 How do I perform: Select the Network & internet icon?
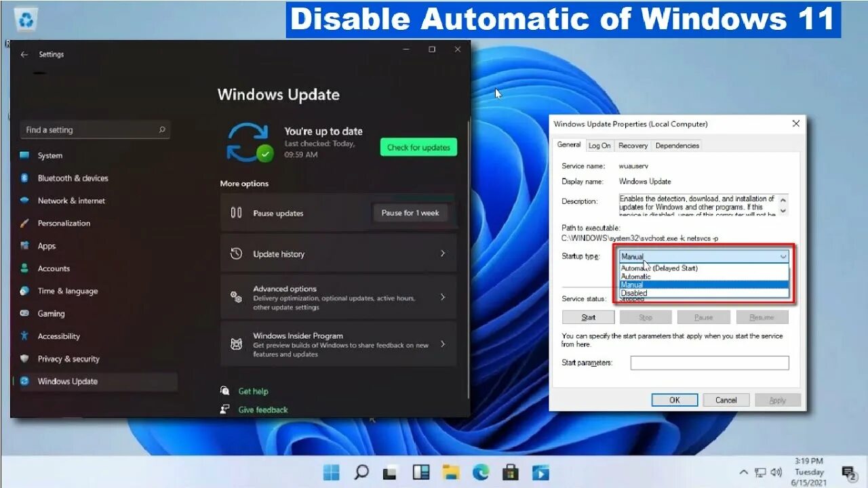point(24,201)
